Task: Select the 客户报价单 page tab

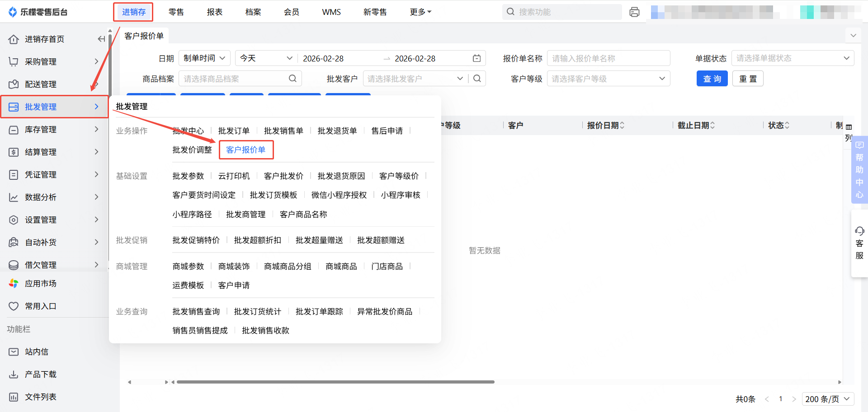Action: (x=144, y=36)
